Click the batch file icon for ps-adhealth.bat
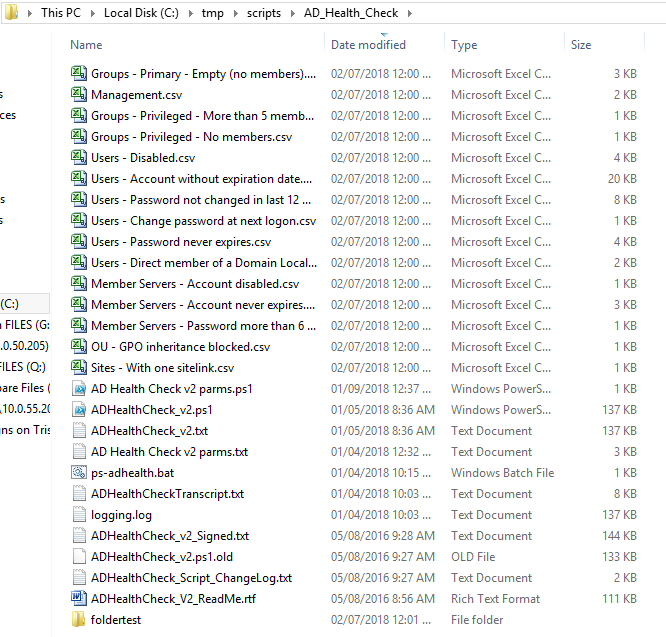The image size is (666, 637). (79, 473)
